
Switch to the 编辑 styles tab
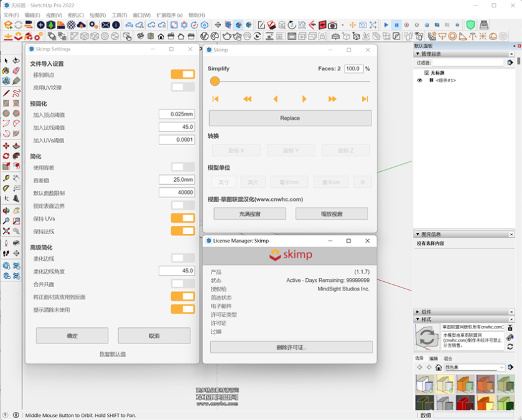(434, 358)
